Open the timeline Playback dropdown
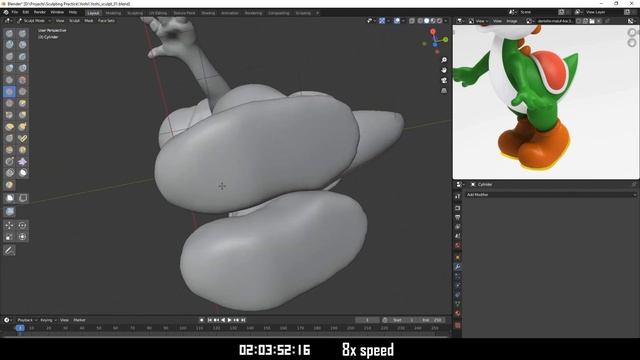 pyautogui.click(x=27, y=320)
